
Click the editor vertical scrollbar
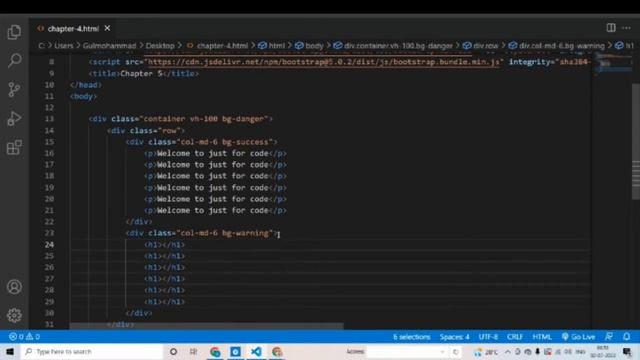pyautogui.click(x=636, y=141)
